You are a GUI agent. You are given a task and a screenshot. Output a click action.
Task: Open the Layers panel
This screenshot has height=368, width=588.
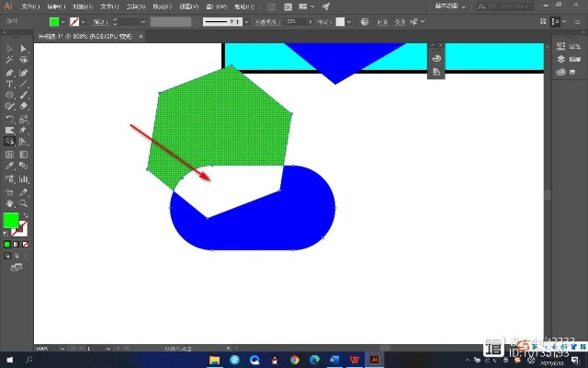click(570, 59)
